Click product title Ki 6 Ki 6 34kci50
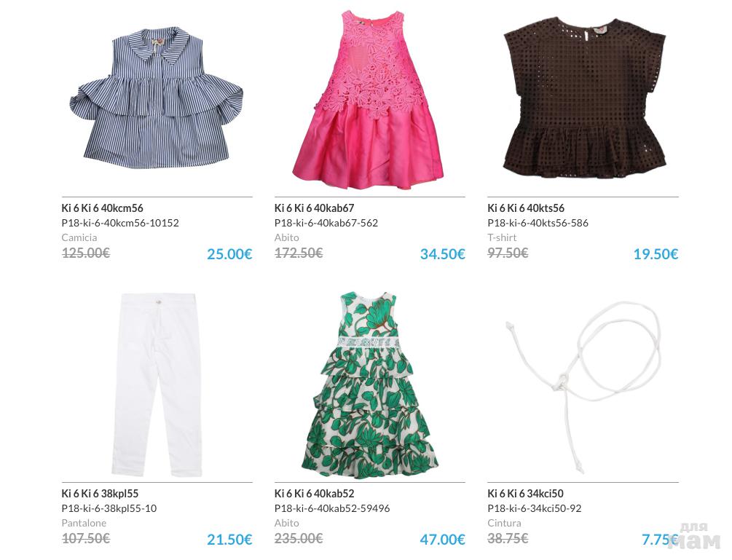This screenshot has width=732, height=560. pos(526,494)
